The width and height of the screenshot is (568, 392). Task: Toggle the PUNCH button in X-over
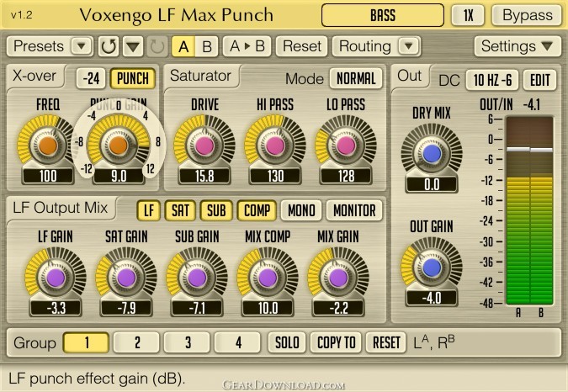(x=133, y=78)
